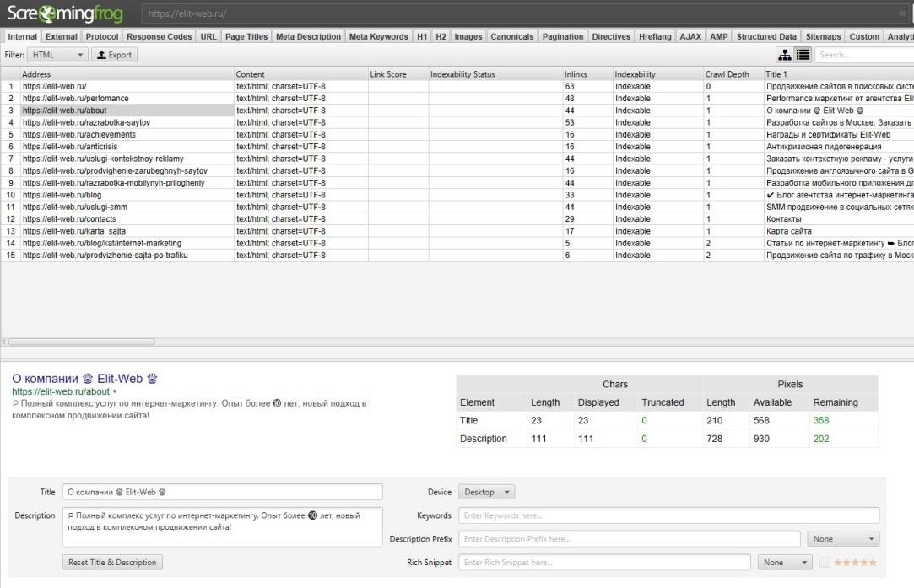Image resolution: width=914 pixels, height=588 pixels.
Task: Open the Custom tab
Action: pos(864,36)
